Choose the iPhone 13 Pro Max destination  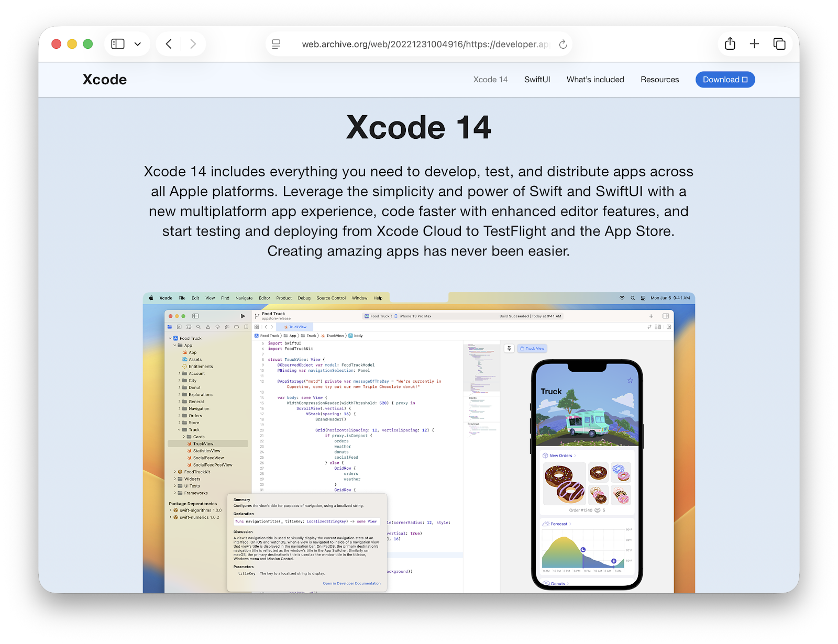(x=413, y=316)
